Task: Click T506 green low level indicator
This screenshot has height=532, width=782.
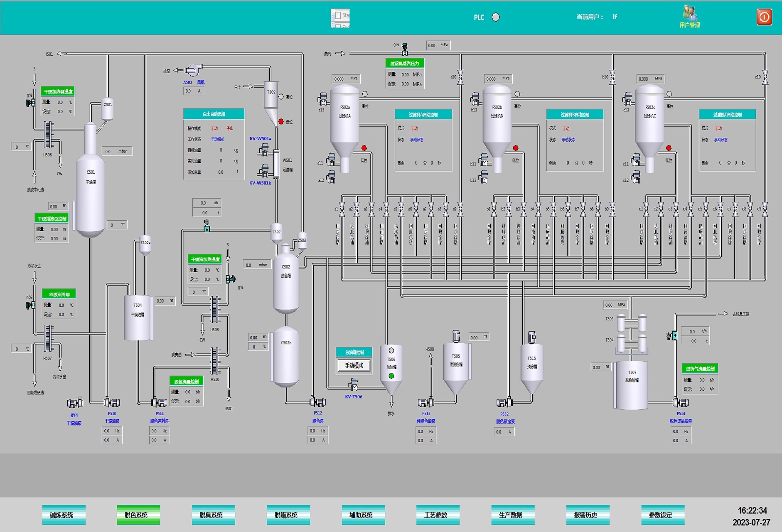Action: coord(391,376)
